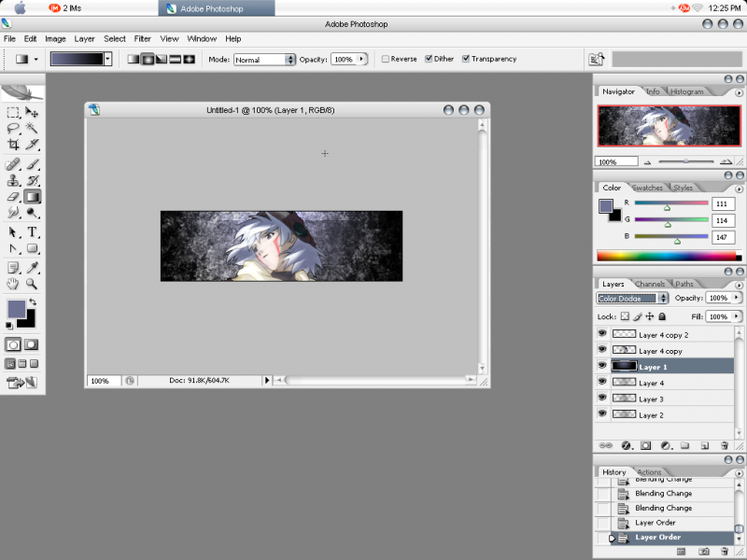This screenshot has width=747, height=560.
Task: Delete layer with trash button
Action: (x=725, y=446)
